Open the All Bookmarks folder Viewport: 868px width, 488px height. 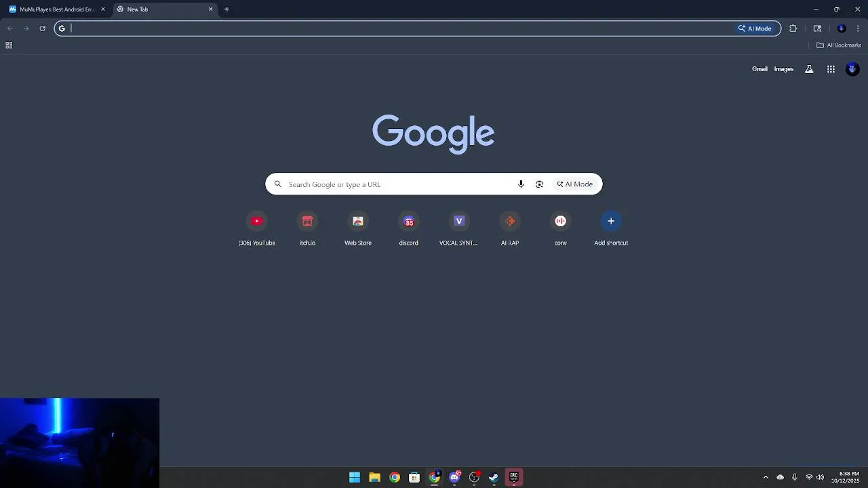click(838, 45)
